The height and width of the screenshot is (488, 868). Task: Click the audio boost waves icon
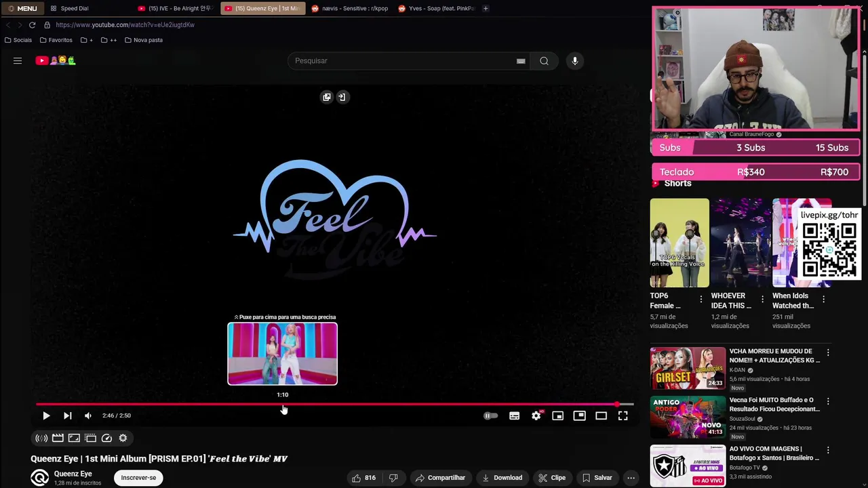pyautogui.click(x=41, y=438)
